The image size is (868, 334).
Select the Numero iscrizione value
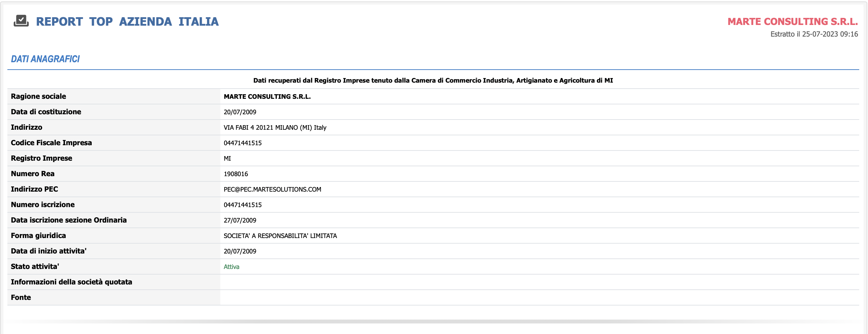242,205
